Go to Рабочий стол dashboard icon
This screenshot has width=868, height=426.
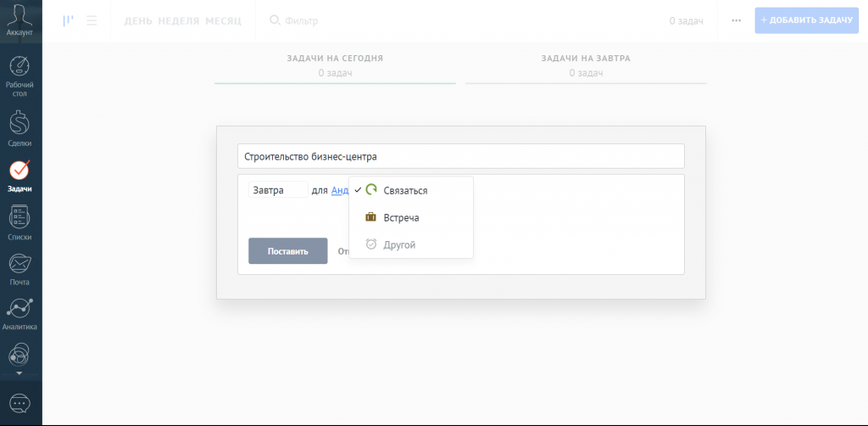pyautogui.click(x=20, y=66)
